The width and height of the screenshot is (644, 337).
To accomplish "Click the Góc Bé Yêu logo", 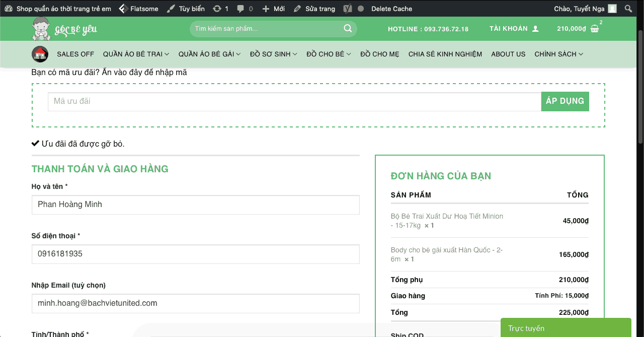I will tap(64, 29).
